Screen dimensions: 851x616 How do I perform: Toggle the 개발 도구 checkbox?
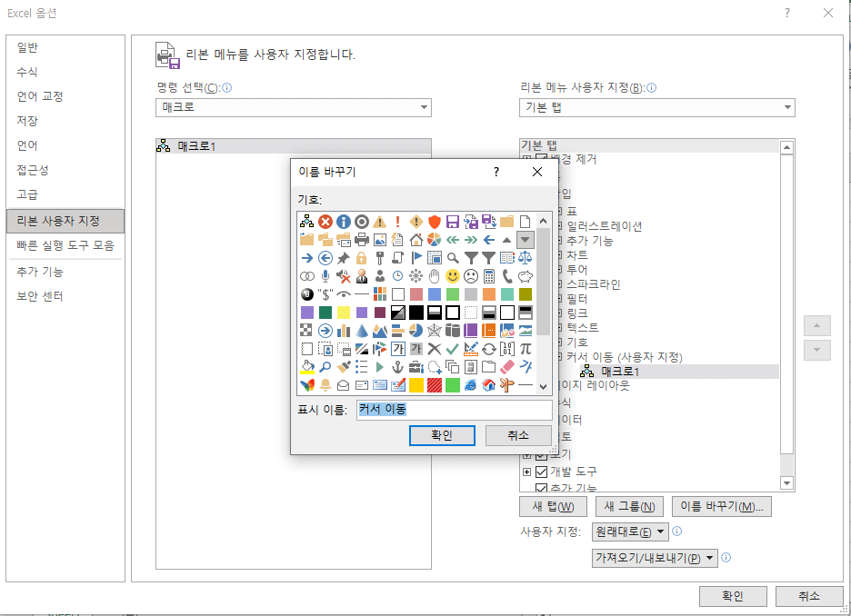click(x=541, y=472)
